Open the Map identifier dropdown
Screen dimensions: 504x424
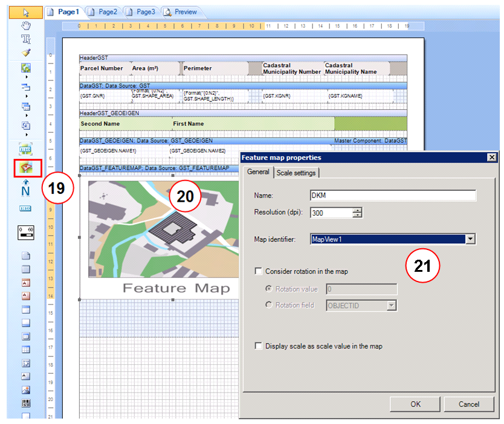pos(471,239)
